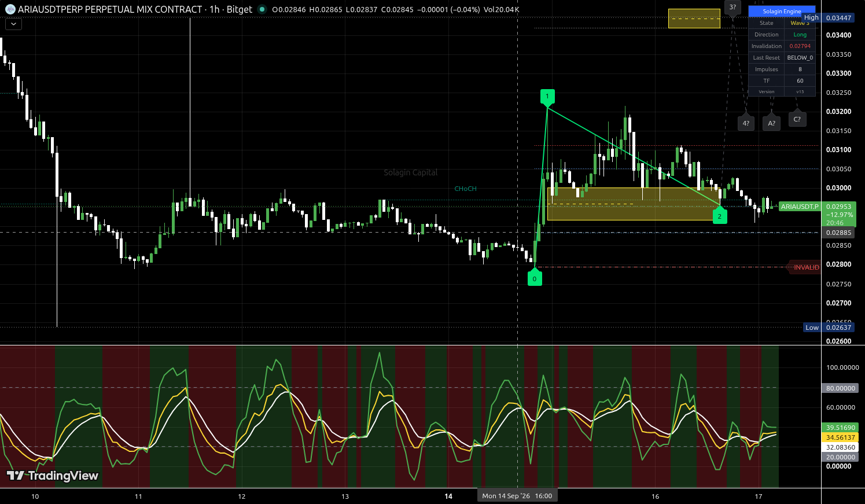This screenshot has height=504, width=865.
Task: Click the Direction row label
Action: pyautogui.click(x=767, y=35)
